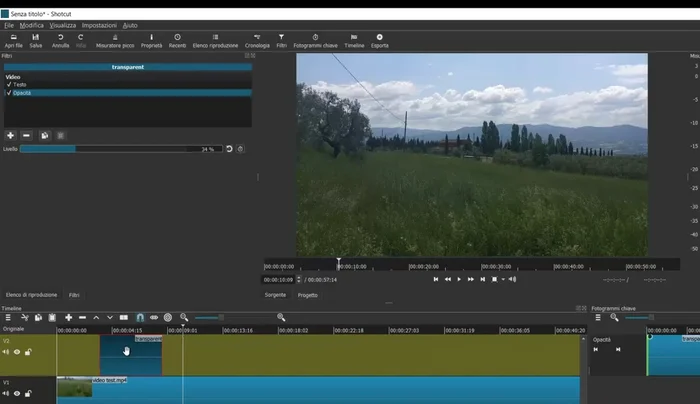The height and width of the screenshot is (404, 700).
Task: Lock the V2 track
Action: [28, 352]
